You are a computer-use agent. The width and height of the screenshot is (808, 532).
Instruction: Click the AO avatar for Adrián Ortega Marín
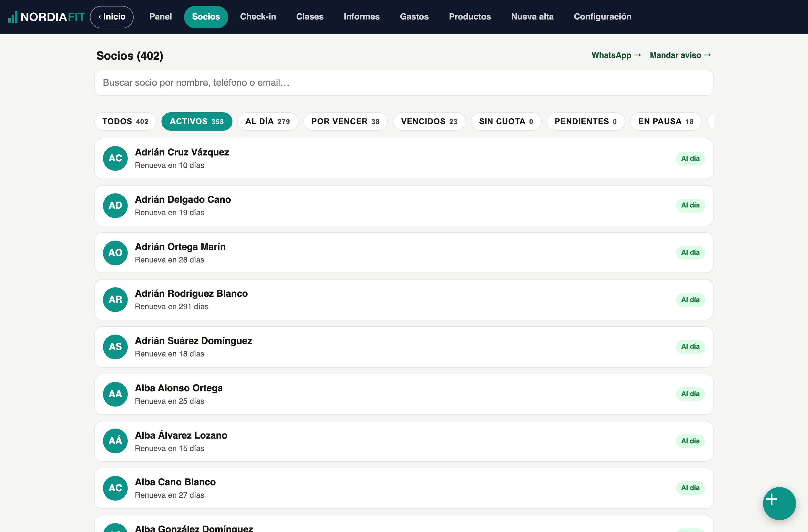(x=115, y=253)
